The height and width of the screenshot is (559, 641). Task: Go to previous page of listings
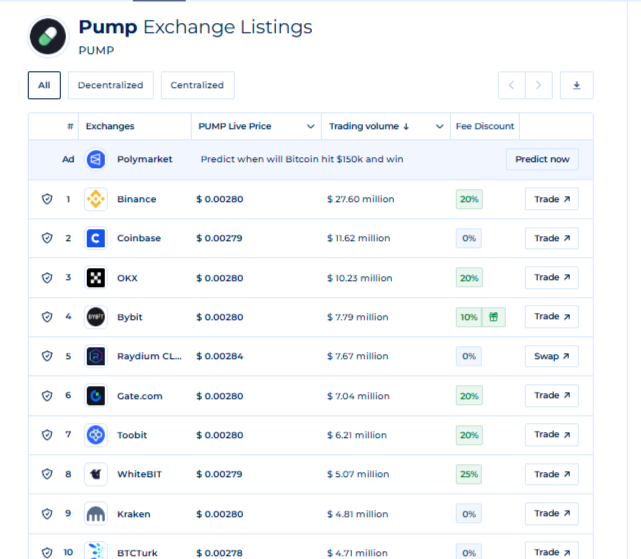[511, 85]
